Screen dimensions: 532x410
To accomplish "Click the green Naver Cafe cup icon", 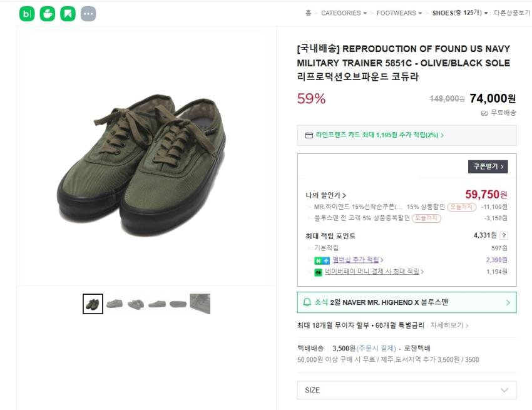I will point(48,14).
